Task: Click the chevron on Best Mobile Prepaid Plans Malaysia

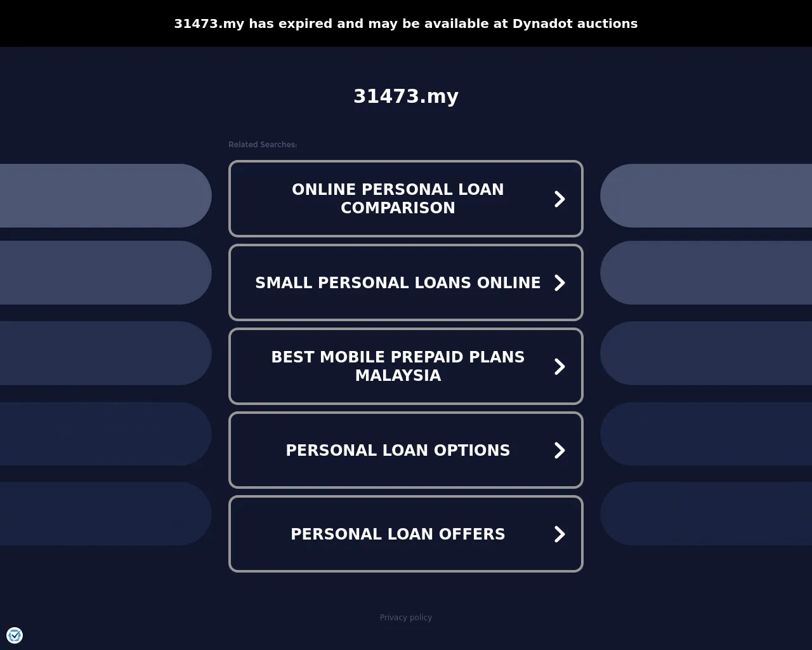Action: click(x=560, y=366)
